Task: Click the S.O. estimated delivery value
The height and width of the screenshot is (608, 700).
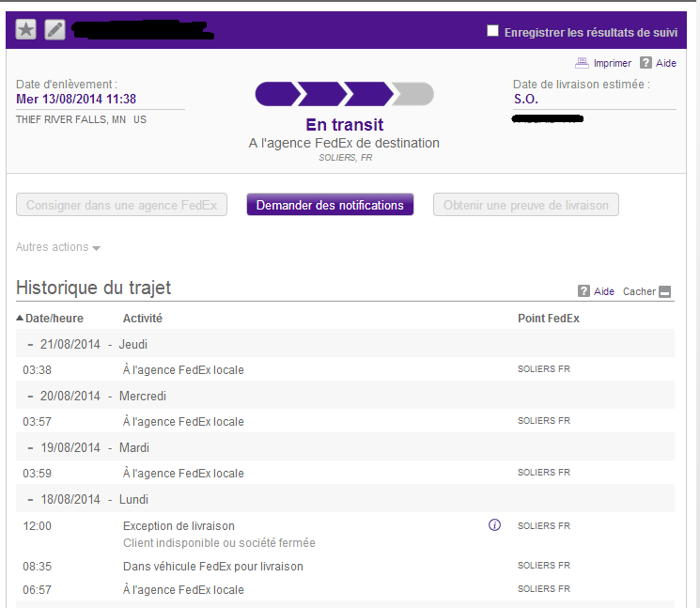Action: 526,99
